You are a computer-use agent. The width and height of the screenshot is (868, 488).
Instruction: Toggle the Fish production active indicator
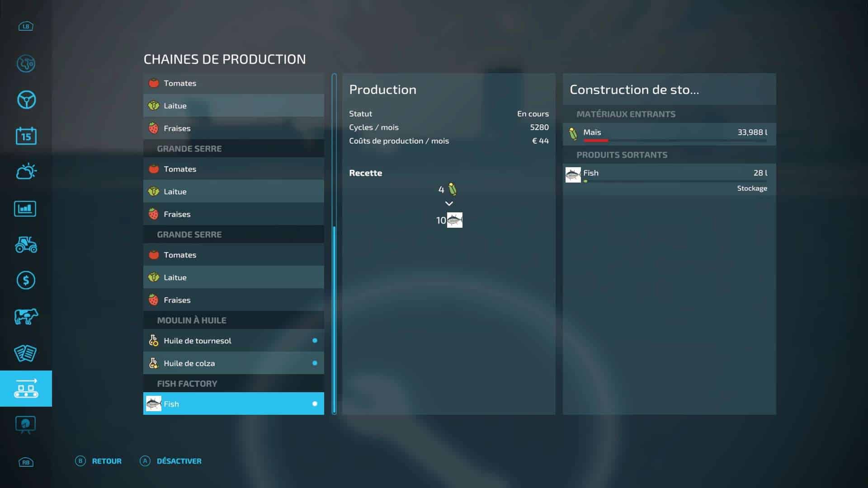(x=315, y=404)
